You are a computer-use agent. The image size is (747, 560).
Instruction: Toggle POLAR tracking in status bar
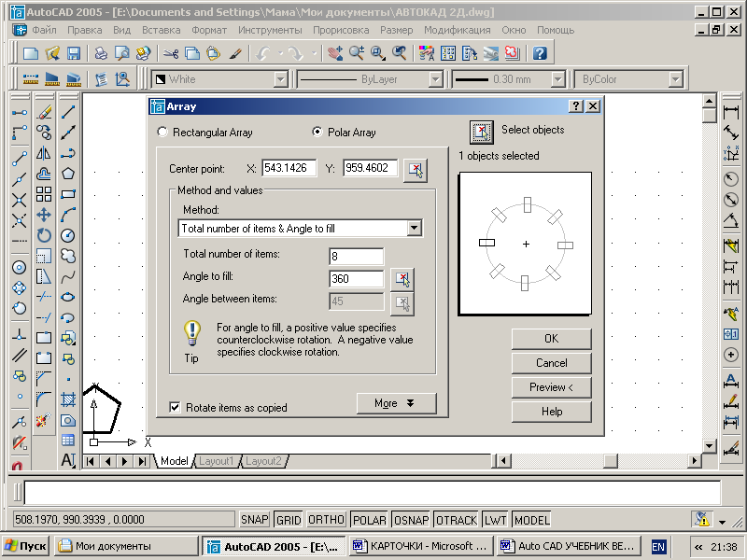(370, 520)
